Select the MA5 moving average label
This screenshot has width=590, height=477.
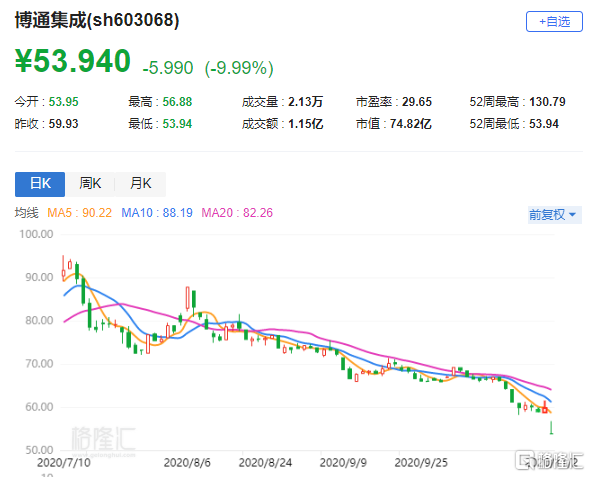point(79,213)
